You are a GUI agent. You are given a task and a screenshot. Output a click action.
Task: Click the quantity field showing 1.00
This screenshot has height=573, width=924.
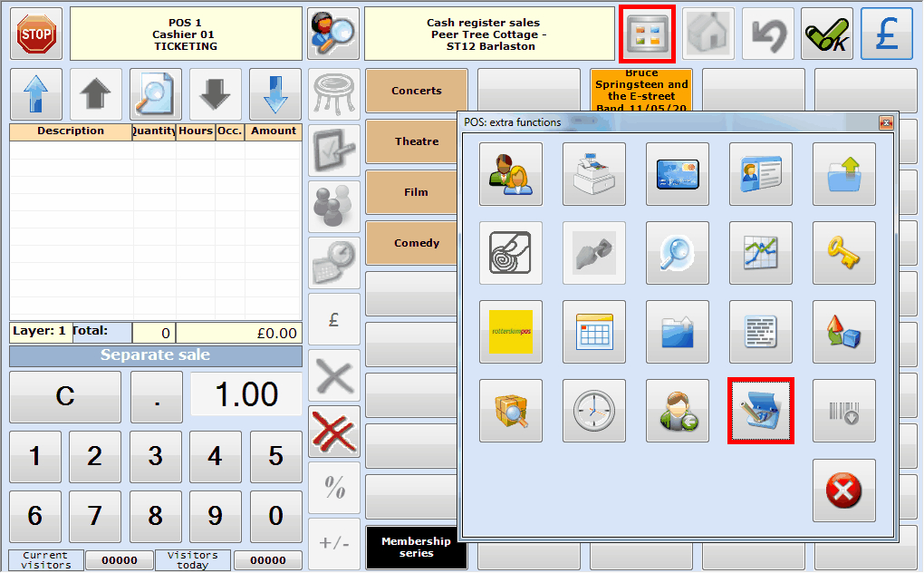point(245,395)
